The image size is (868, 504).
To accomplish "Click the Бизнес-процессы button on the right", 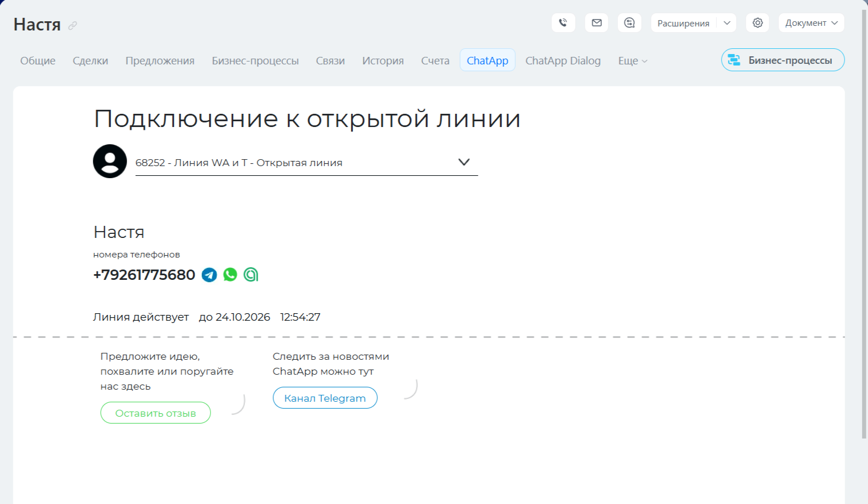I will click(x=782, y=60).
